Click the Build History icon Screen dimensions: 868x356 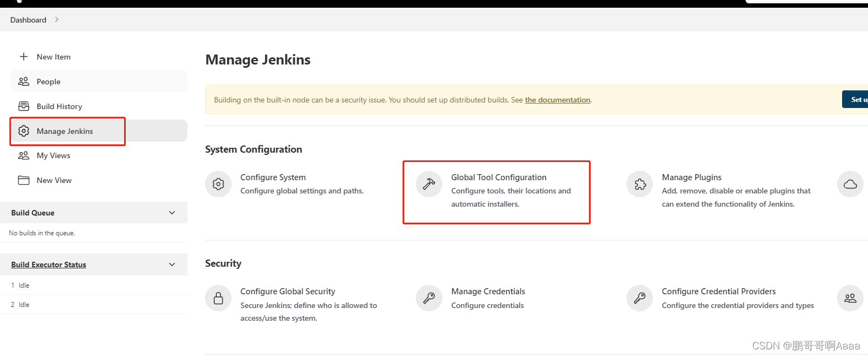click(24, 106)
